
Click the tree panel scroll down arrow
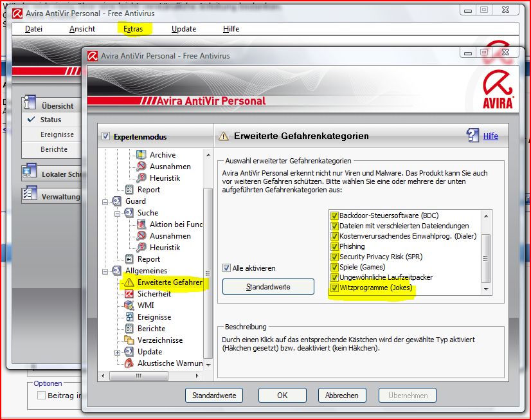[x=208, y=365]
